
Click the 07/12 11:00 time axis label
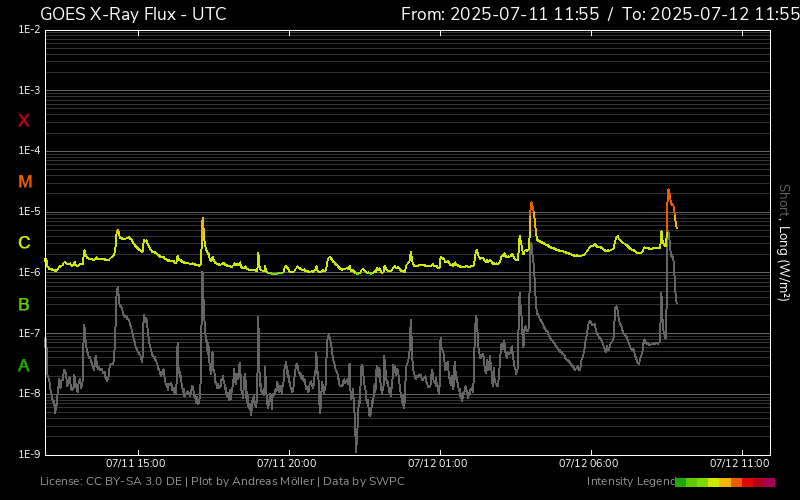coord(739,463)
